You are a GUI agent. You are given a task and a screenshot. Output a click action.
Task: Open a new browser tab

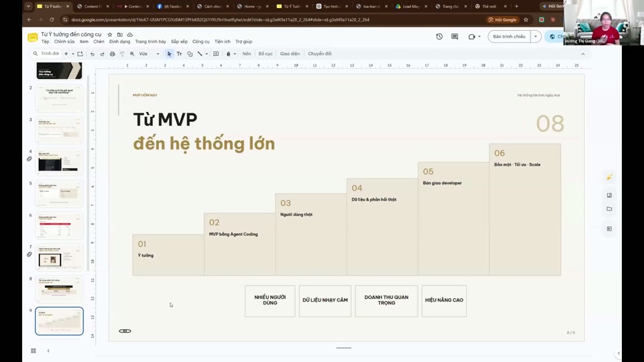pos(517,6)
